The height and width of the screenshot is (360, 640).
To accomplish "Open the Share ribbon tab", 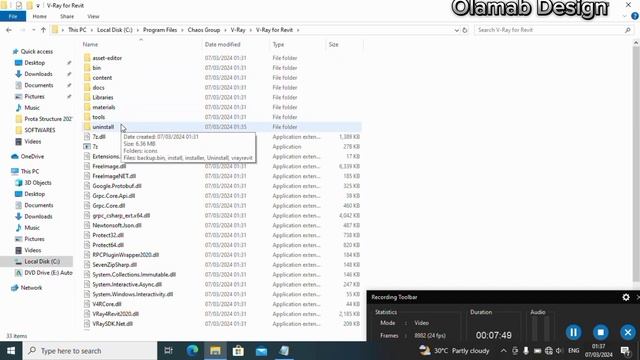I will point(67,16).
